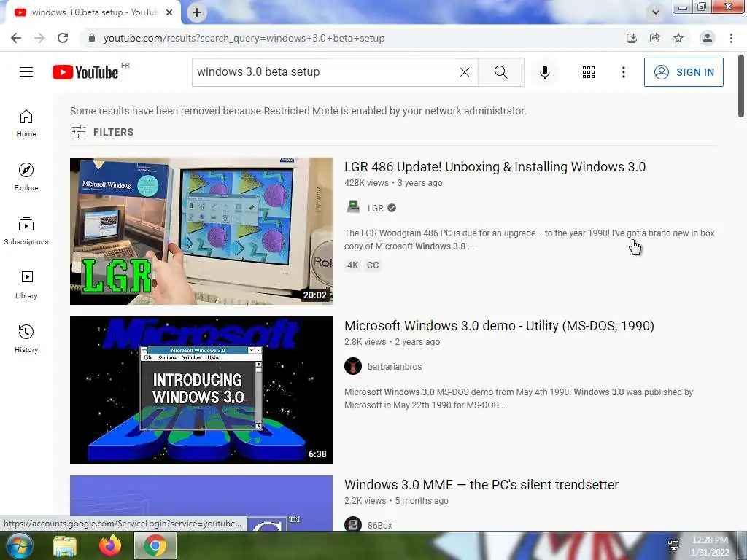
Task: Open the FILTERS options
Action: pos(102,132)
